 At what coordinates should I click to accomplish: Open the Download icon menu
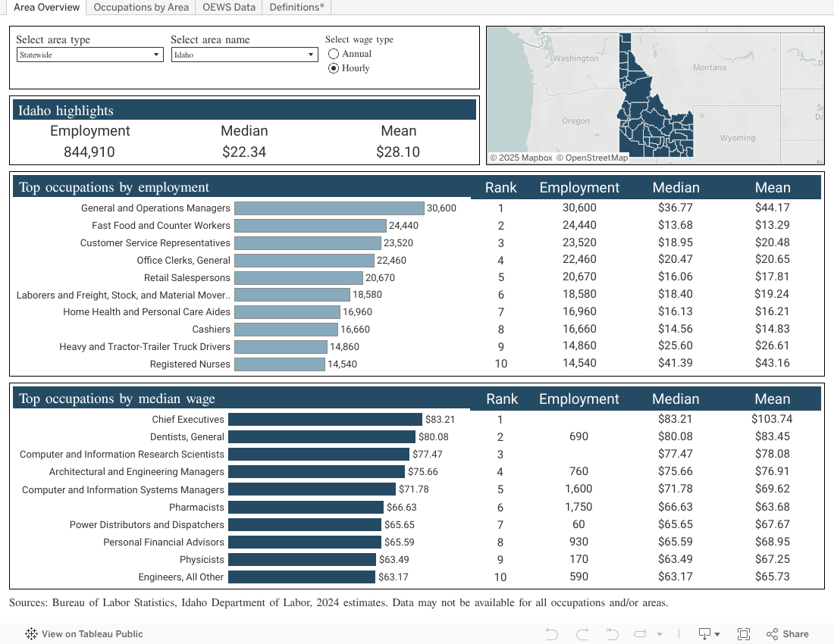tap(709, 634)
